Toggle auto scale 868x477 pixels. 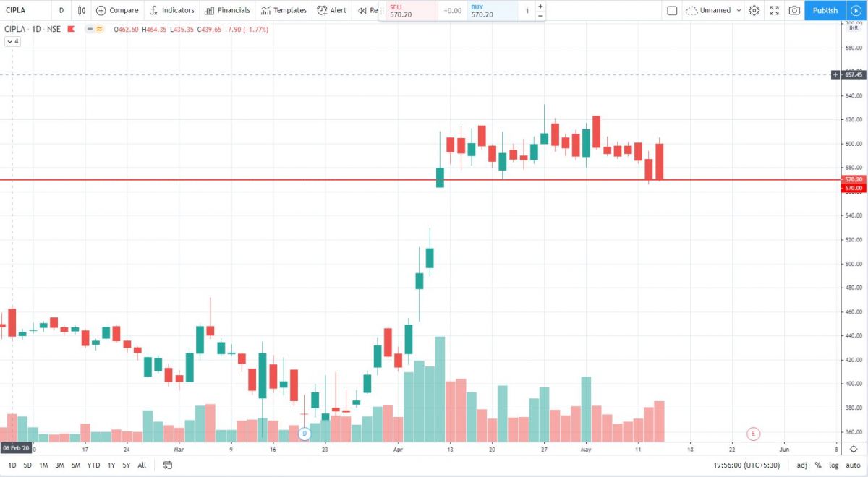point(852,465)
